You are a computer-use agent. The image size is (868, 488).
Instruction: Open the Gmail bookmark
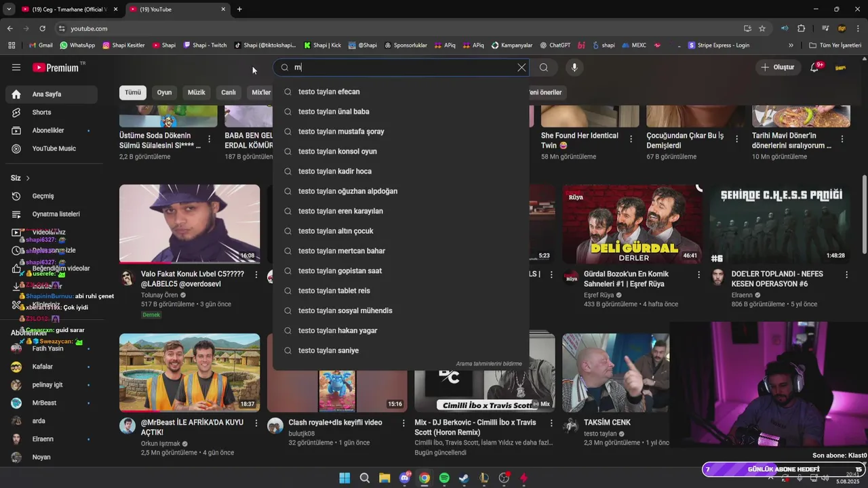(41, 45)
